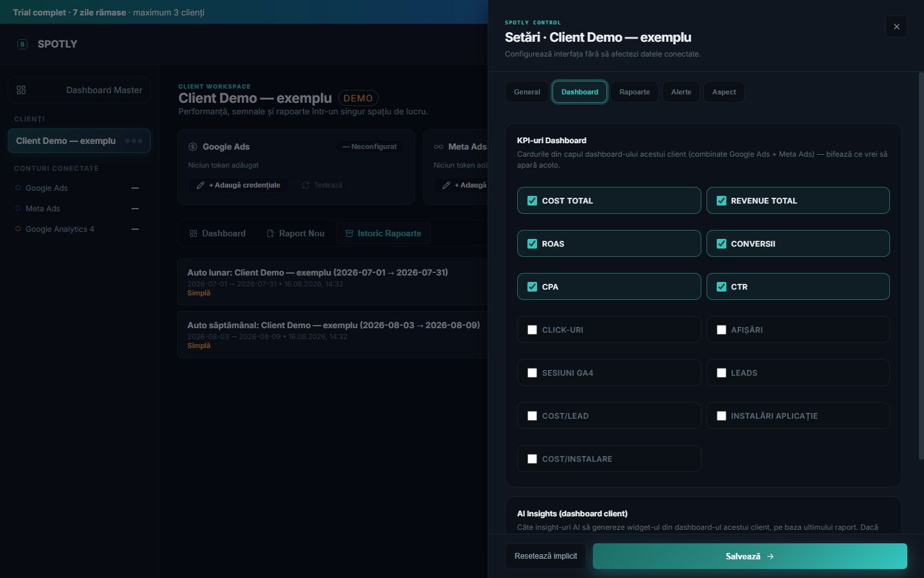Click the Salvează button
This screenshot has width=924, height=578.
pyautogui.click(x=749, y=556)
